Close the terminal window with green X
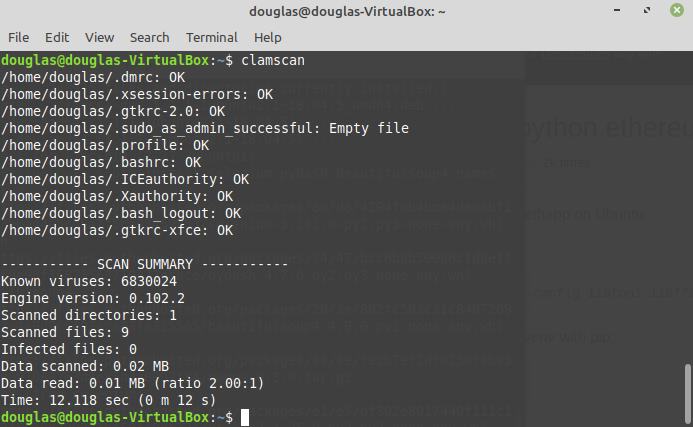Viewport: 693px width, 427px height. point(677,10)
